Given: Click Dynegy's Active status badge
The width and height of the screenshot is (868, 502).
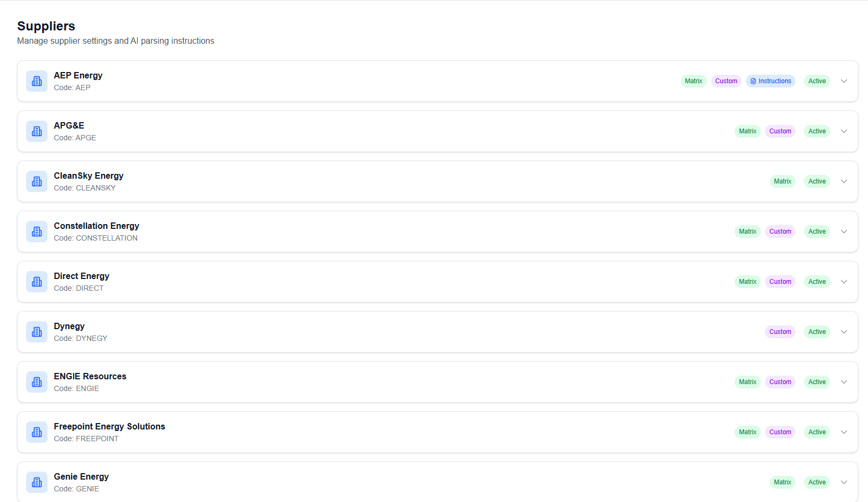Looking at the screenshot, I should pyautogui.click(x=817, y=332).
